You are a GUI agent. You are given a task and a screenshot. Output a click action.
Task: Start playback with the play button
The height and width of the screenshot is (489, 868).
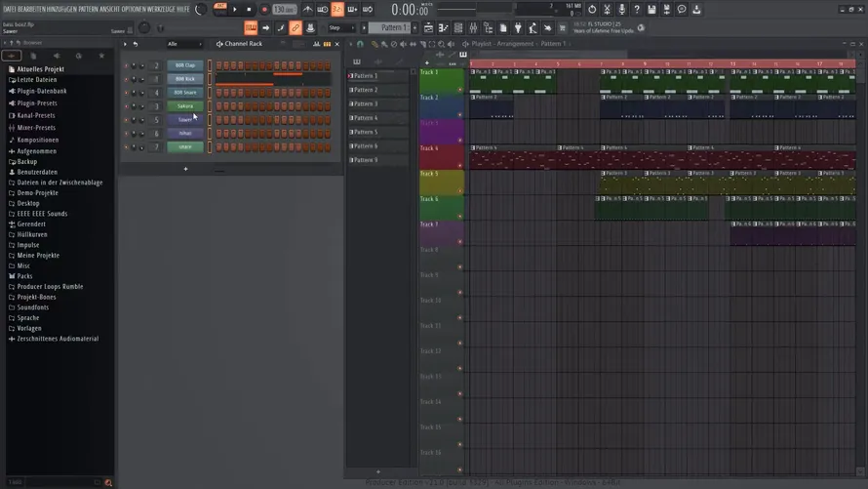235,10
